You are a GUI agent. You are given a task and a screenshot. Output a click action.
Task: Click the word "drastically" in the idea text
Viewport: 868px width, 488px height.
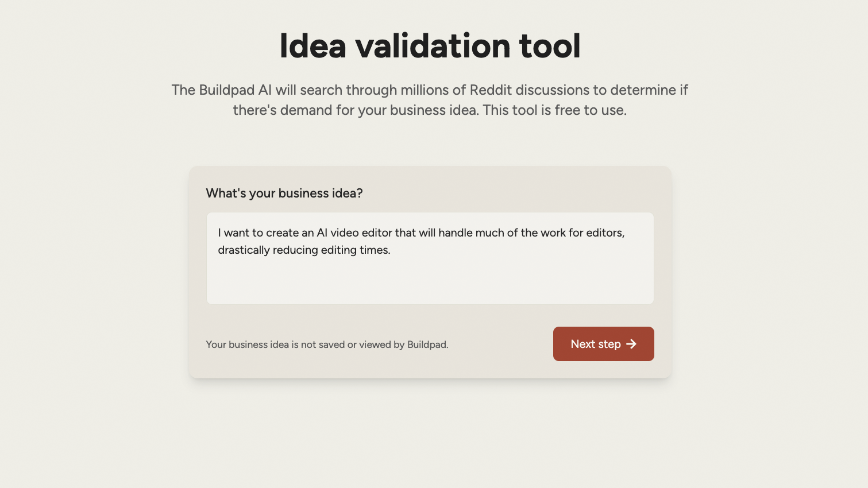pyautogui.click(x=244, y=250)
